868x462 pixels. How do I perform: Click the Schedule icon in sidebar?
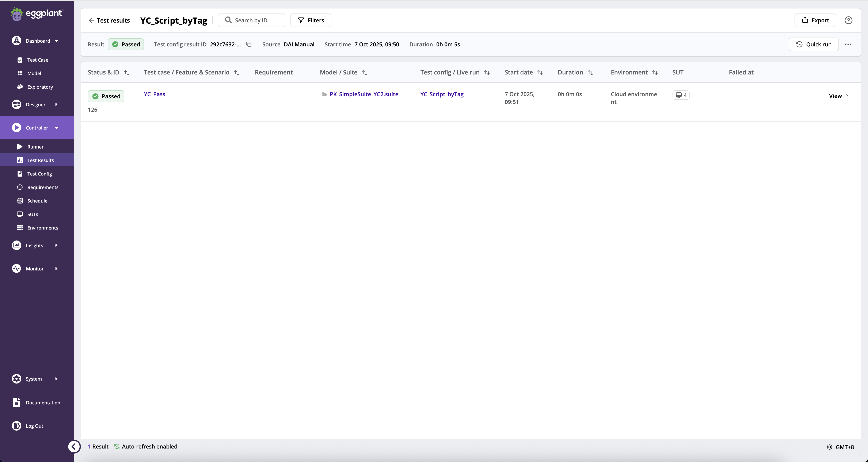pyautogui.click(x=20, y=200)
